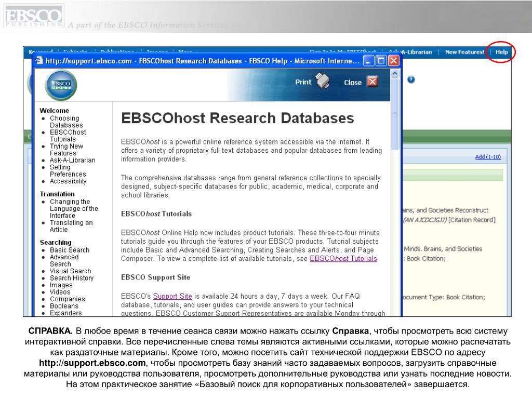Maximize the EBSCO Help window
The image size is (532, 399).
(381, 61)
